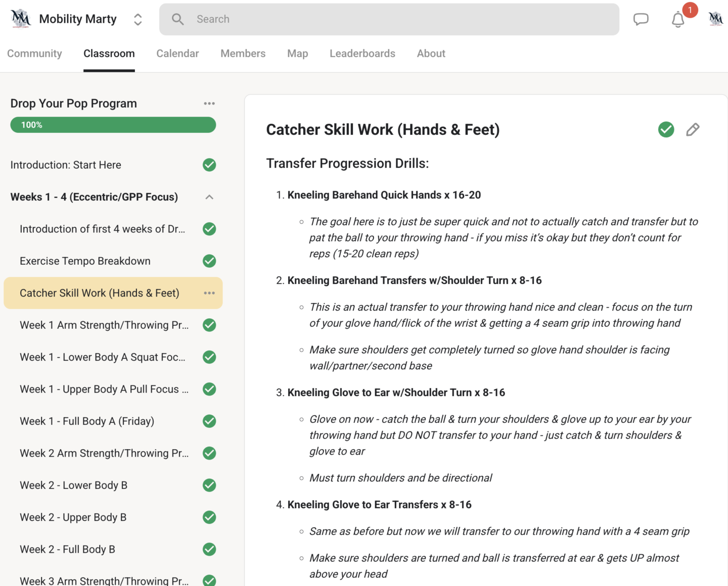
Task: Click the Mobility Marty logo
Action: (x=21, y=19)
